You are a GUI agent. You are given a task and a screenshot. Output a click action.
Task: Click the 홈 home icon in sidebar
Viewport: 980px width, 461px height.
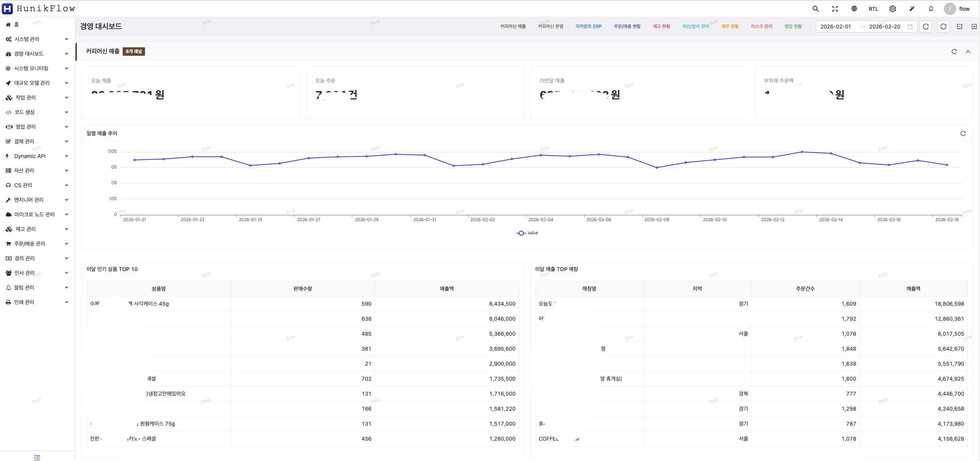click(x=8, y=25)
